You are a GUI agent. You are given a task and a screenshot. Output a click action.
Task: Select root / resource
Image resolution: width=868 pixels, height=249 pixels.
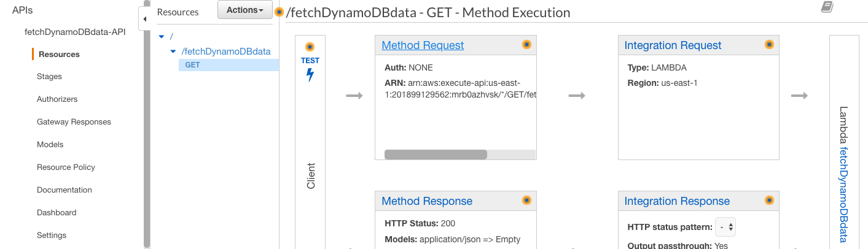tap(171, 37)
